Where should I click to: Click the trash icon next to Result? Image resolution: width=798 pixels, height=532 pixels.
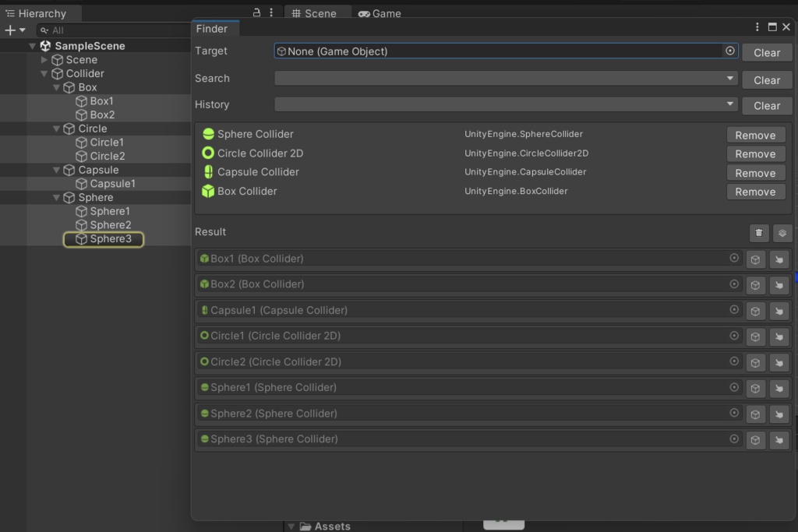pyautogui.click(x=759, y=233)
